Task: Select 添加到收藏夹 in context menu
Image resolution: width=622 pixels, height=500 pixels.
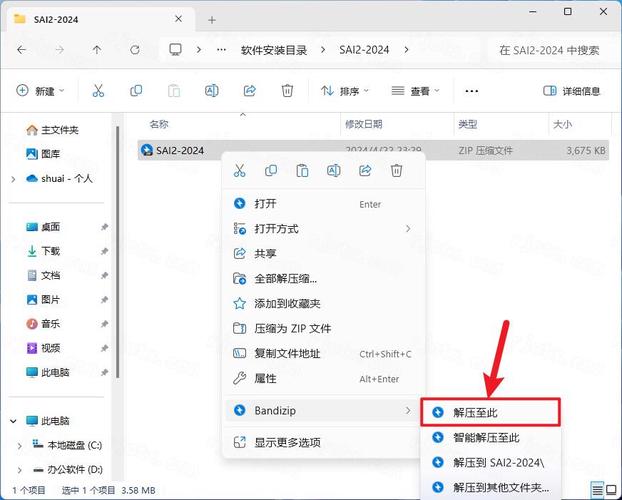Action: click(324, 304)
